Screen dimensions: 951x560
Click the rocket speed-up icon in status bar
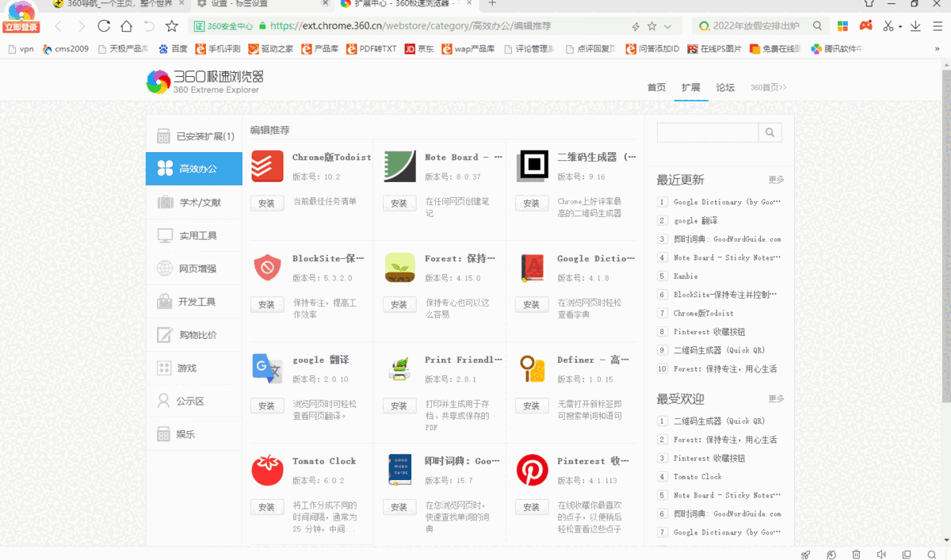[805, 554]
